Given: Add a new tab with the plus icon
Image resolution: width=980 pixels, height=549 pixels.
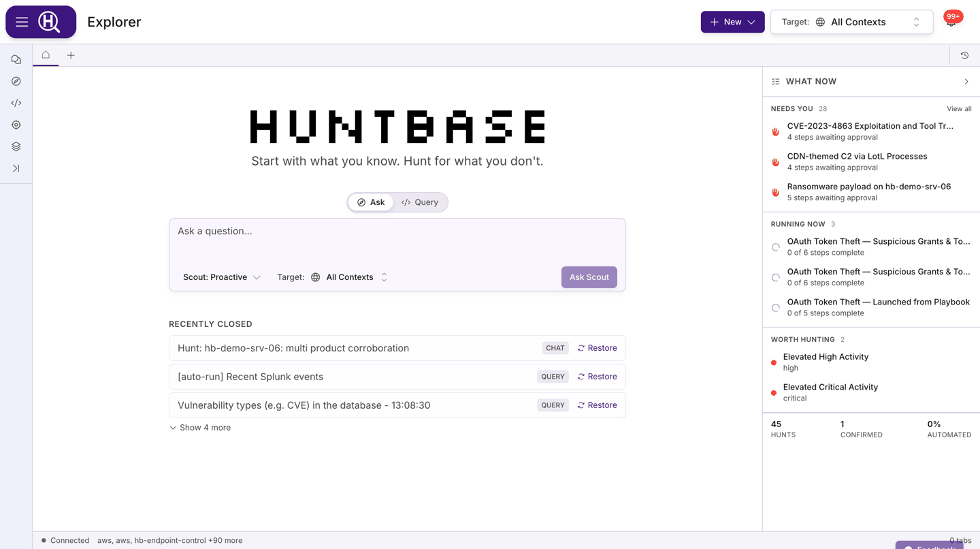Looking at the screenshot, I should (71, 55).
